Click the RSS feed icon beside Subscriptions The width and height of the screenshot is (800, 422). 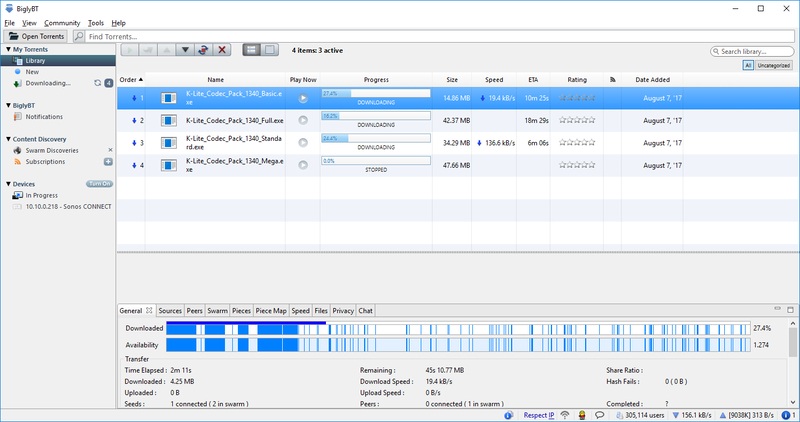(x=18, y=161)
